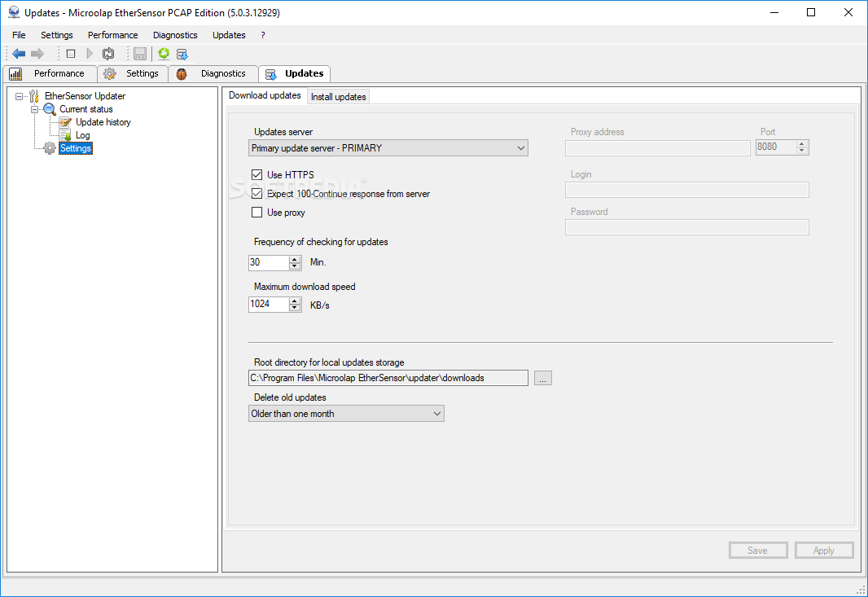This screenshot has width=868, height=597.
Task: Click the pencil icon beside Update history
Action: pyautogui.click(x=65, y=122)
